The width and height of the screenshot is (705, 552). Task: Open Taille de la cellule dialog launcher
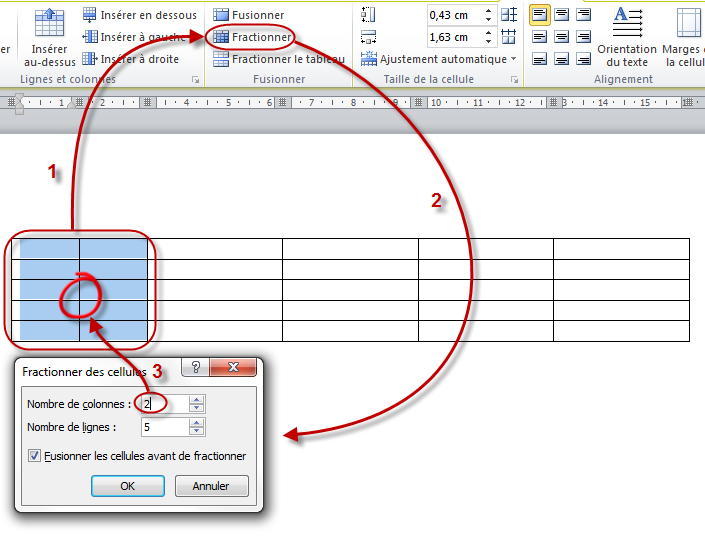(514, 80)
